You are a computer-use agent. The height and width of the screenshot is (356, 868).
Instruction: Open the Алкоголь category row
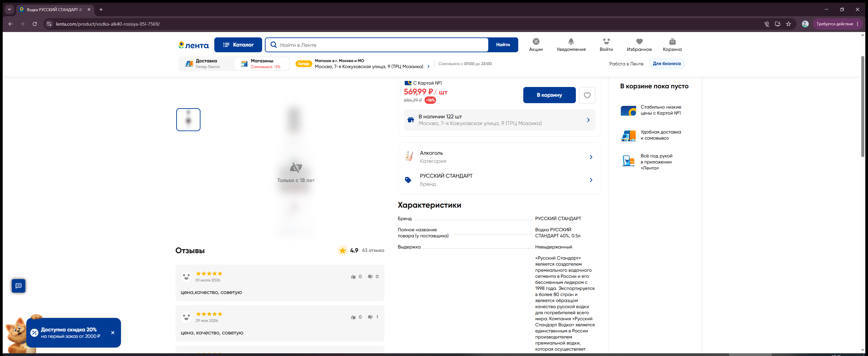tap(499, 157)
